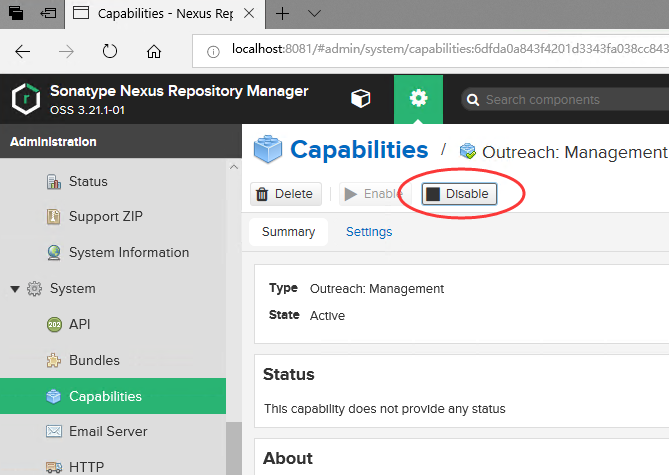Open Support ZIP sidebar item
Image resolution: width=669 pixels, height=475 pixels.
(x=106, y=217)
